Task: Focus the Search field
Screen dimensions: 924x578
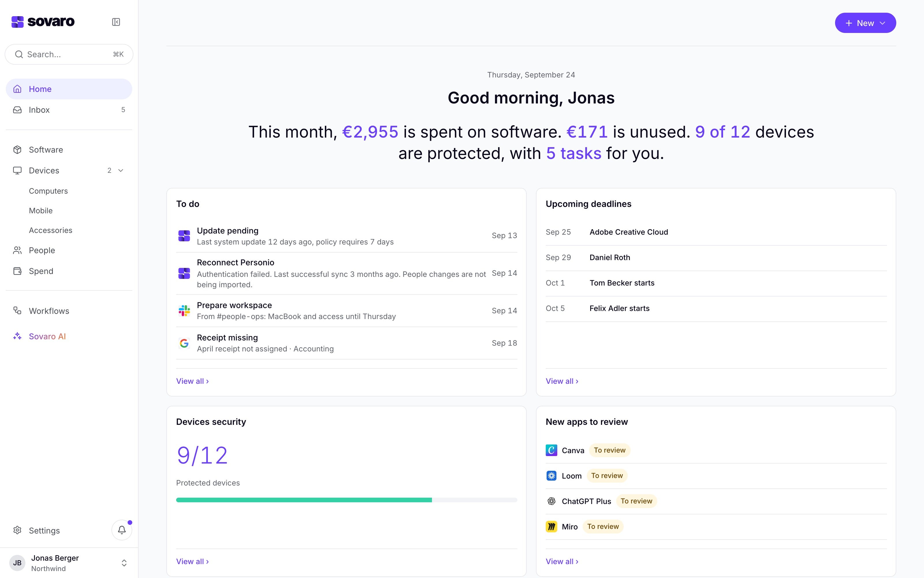Action: [x=69, y=54]
